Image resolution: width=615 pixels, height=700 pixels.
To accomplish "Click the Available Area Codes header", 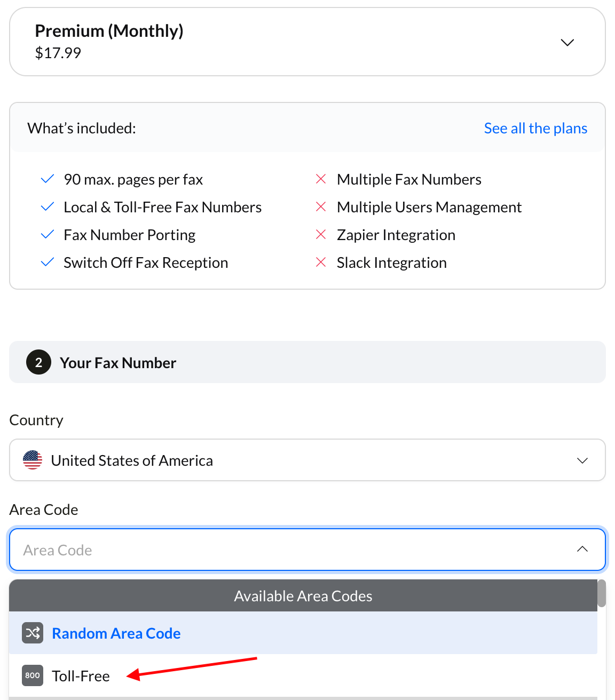I will click(x=303, y=596).
